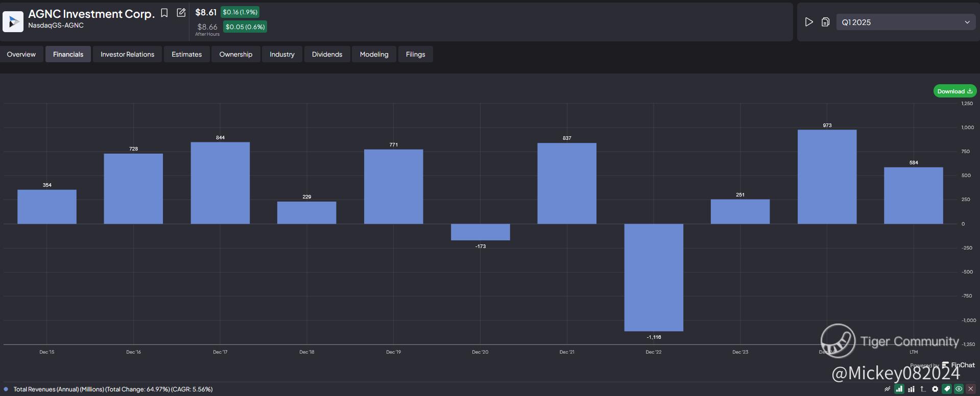Click the Dec '22 negative revenue bar
Viewport: 980px width, 396px height.
click(654, 277)
